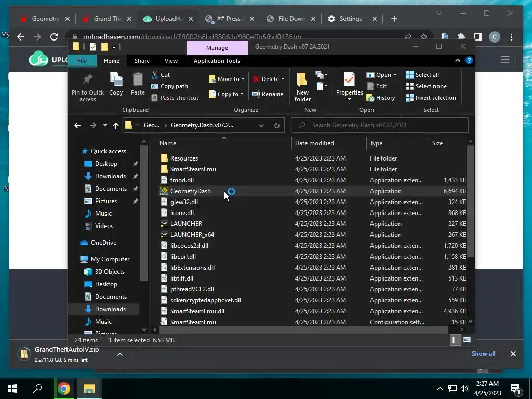Click Invert selection in ribbon
The height and width of the screenshot is (399, 532).
[x=431, y=98]
